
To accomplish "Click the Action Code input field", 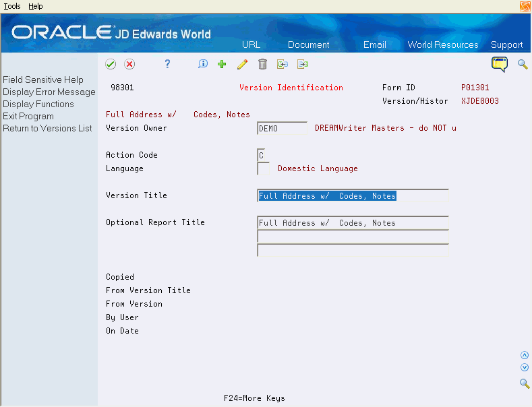I will 261,155.
